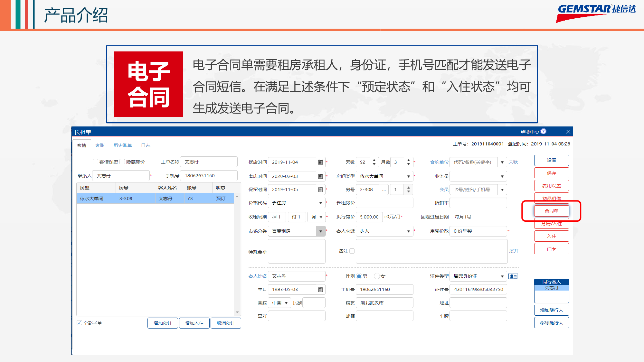This screenshot has height=362, width=644.
Task: Click the 分房/入住 button
Action: coord(552,224)
